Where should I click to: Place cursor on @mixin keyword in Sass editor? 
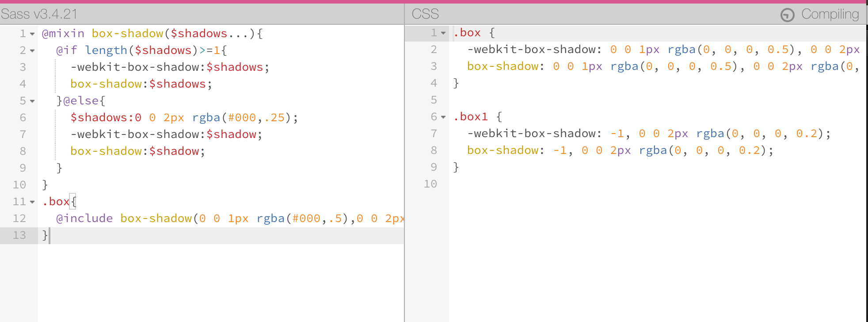pos(63,34)
